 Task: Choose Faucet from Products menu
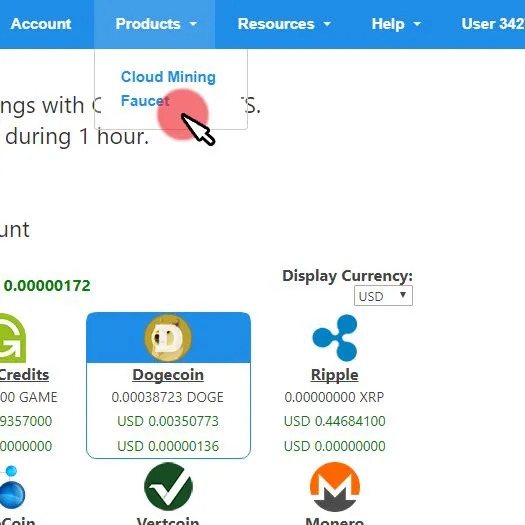tap(145, 100)
